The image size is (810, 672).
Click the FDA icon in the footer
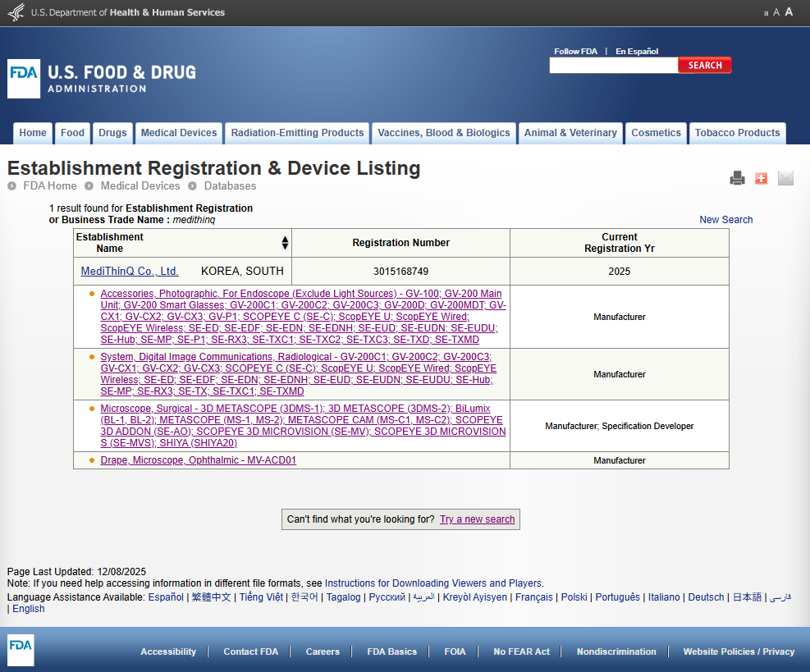pyautogui.click(x=20, y=651)
